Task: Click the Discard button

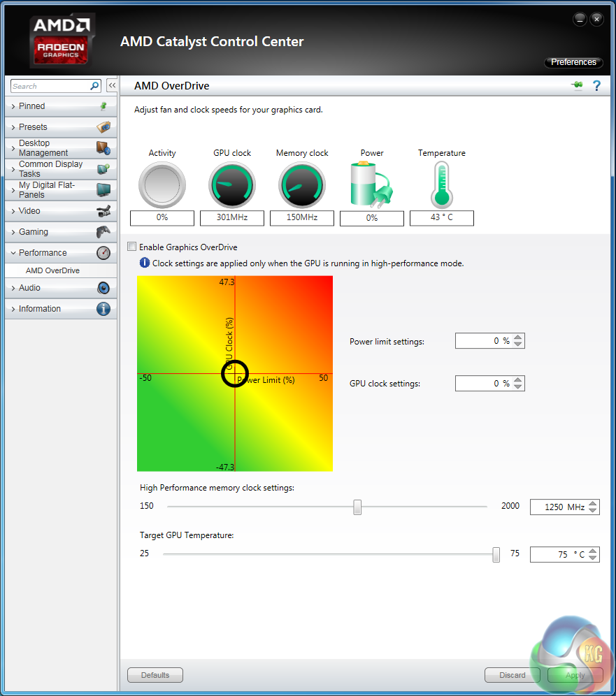Action: click(x=513, y=675)
